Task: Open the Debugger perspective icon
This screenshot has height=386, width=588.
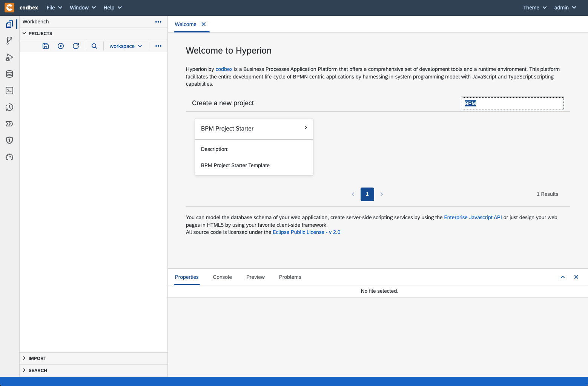Action: click(x=9, y=57)
